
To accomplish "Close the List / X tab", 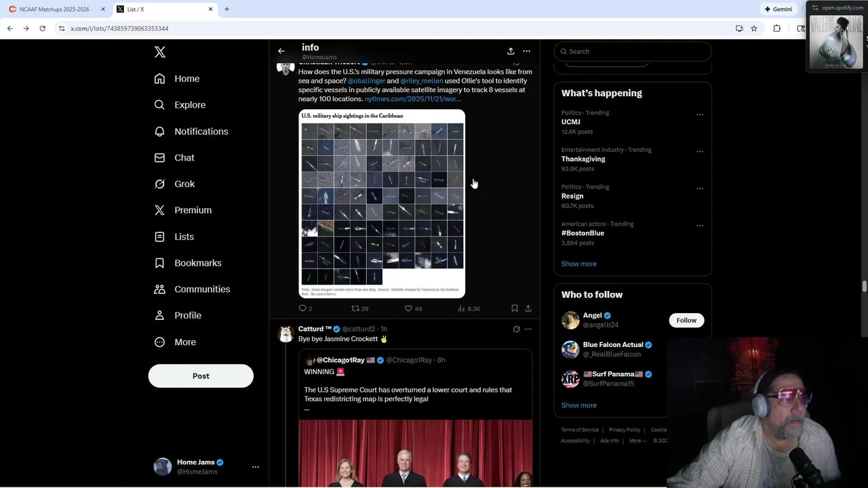I will 210,9.
